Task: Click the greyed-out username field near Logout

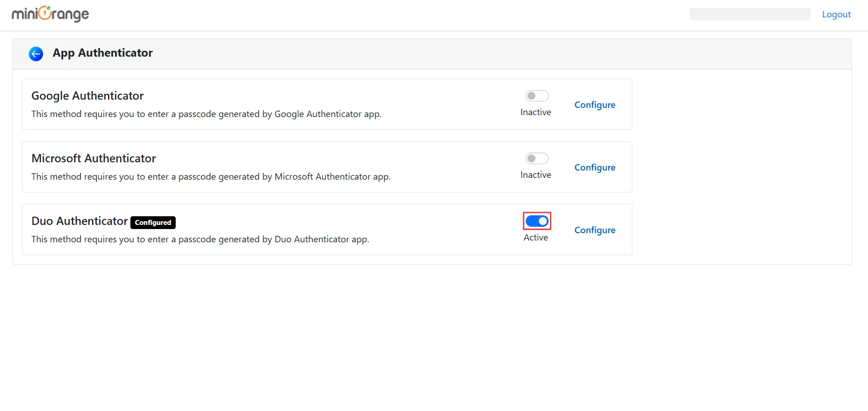Action: (x=750, y=14)
